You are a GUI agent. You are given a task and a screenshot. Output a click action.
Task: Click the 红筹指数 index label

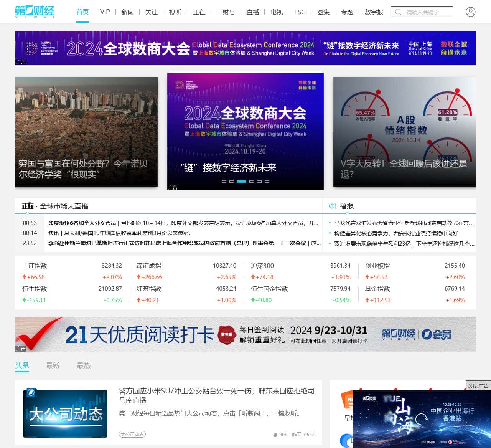click(x=149, y=289)
